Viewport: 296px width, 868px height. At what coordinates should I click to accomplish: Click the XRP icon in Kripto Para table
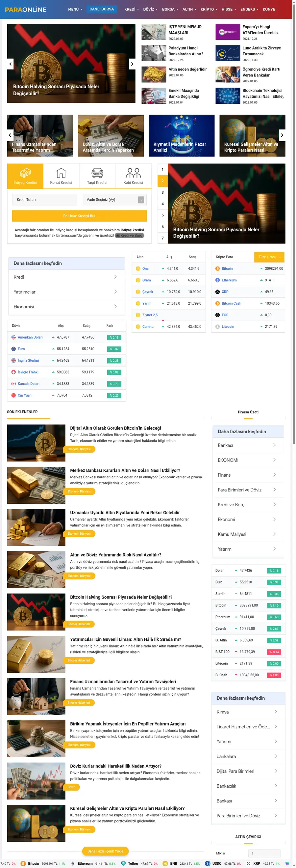pos(218,292)
